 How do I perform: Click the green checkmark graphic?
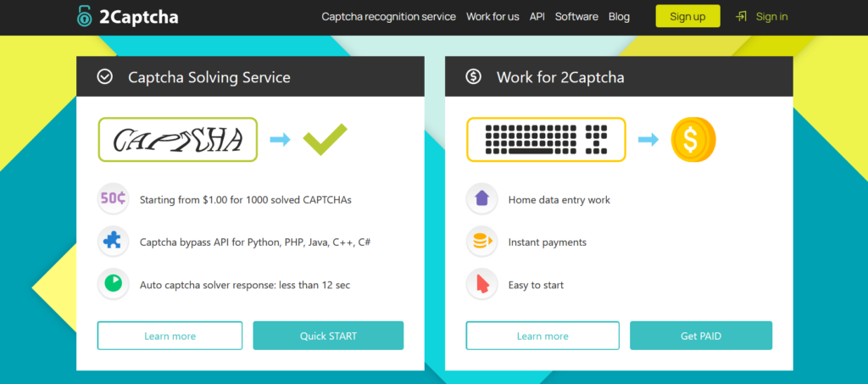[325, 139]
